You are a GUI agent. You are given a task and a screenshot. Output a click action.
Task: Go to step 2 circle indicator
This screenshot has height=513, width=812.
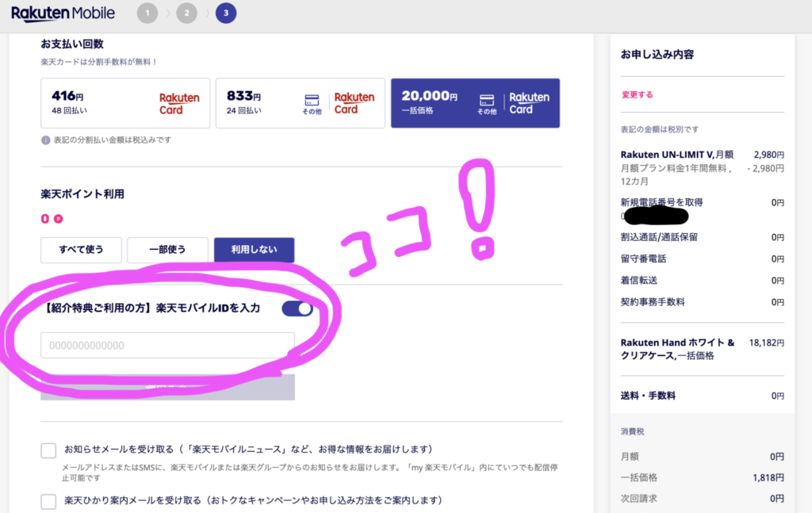coord(187,13)
